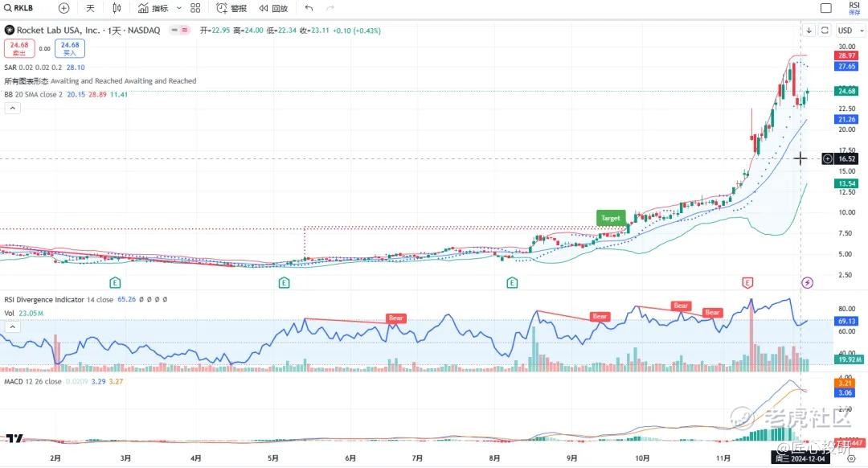This screenshot has height=468, width=868.
Task: Click the 19.92M volume label
Action: click(x=849, y=359)
